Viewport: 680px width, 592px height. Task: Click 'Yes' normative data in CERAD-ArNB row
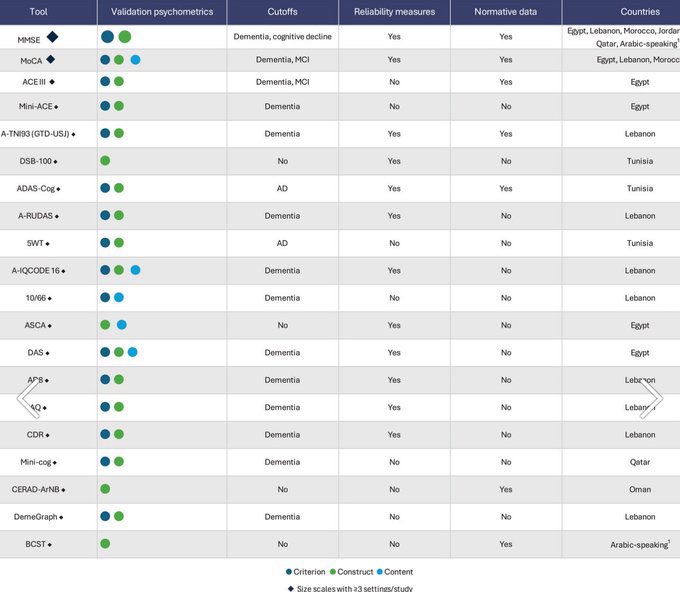(506, 490)
